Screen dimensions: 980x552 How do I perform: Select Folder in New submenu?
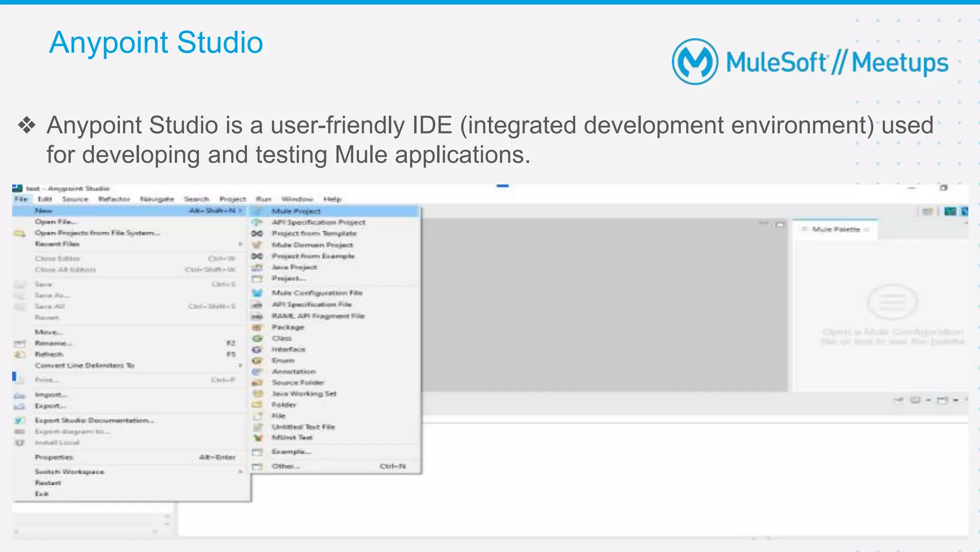click(x=334, y=405)
